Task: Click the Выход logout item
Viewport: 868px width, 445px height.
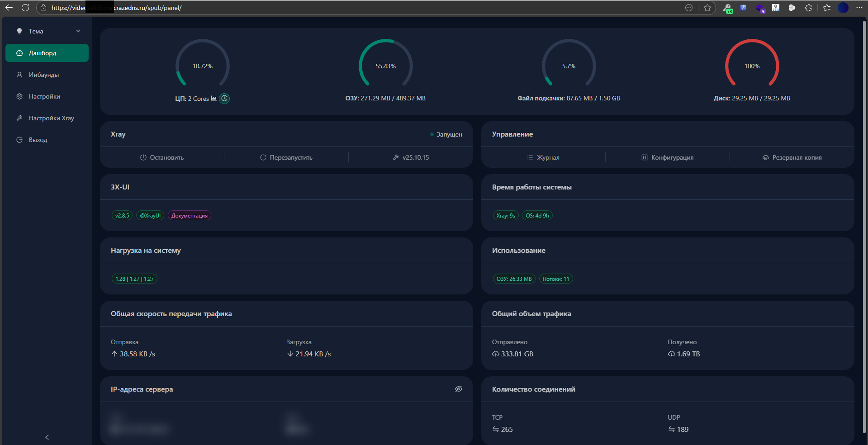Action: tap(38, 140)
